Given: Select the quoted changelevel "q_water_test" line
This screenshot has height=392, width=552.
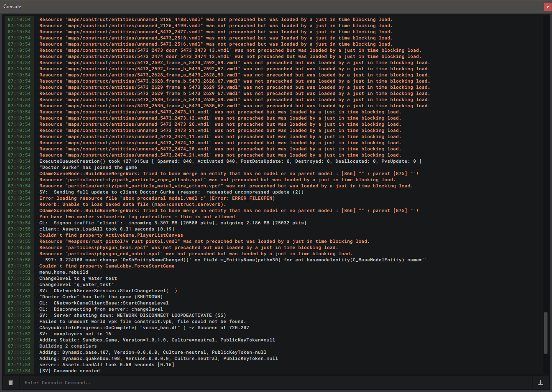Looking at the screenshot, I should (77, 284).
